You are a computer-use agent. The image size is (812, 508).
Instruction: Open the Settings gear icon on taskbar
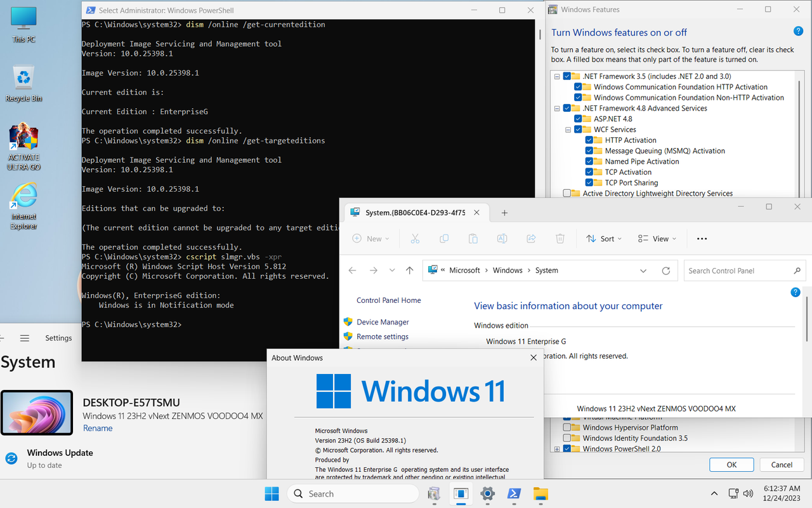(x=487, y=493)
